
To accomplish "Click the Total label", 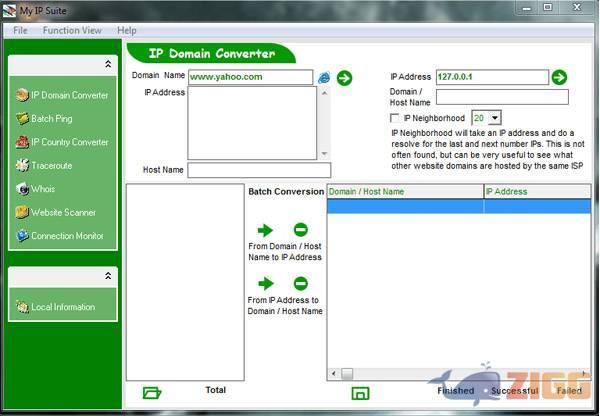I will (215, 390).
